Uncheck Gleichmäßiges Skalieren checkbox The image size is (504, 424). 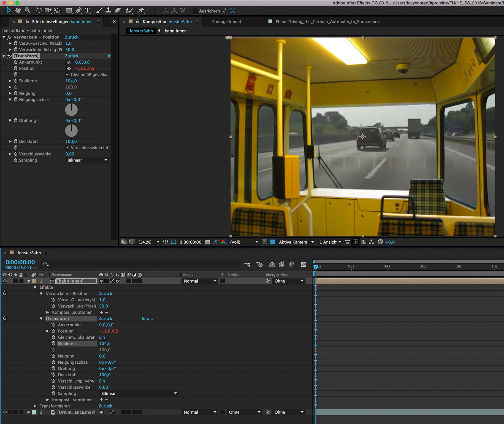click(67, 74)
